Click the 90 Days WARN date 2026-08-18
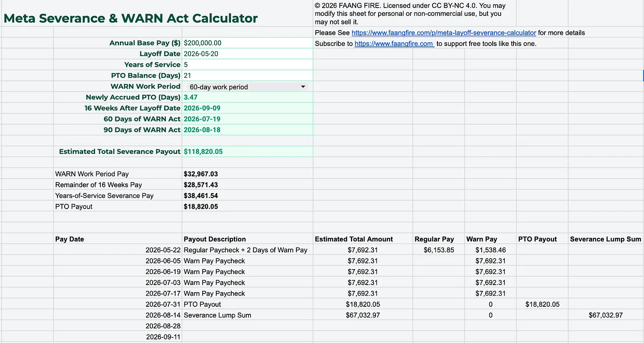The image size is (644, 343). click(247, 130)
